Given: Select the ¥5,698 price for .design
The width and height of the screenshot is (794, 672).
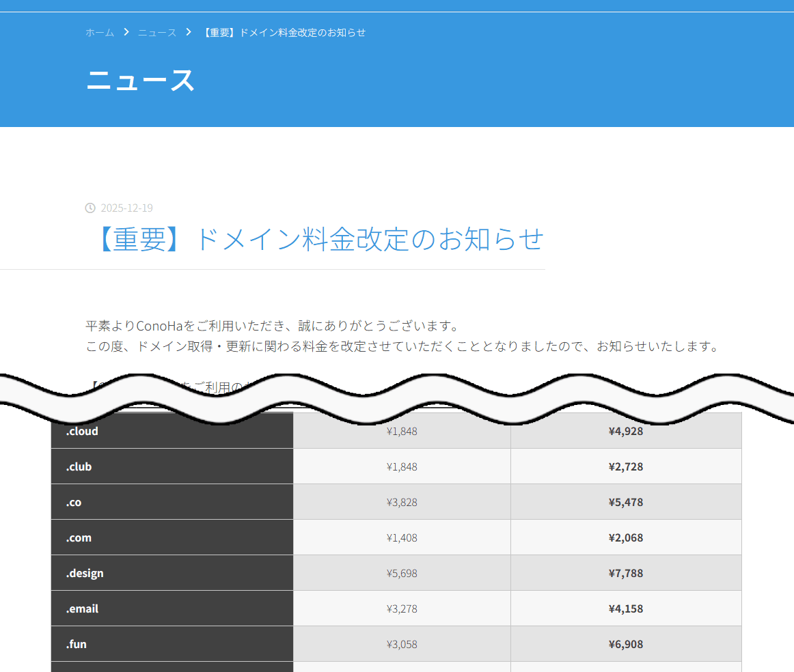Looking at the screenshot, I should tap(401, 573).
